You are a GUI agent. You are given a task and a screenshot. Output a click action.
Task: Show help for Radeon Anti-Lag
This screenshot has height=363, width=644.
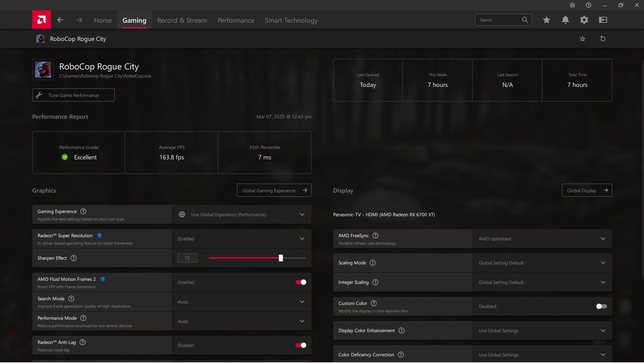pos(83,342)
